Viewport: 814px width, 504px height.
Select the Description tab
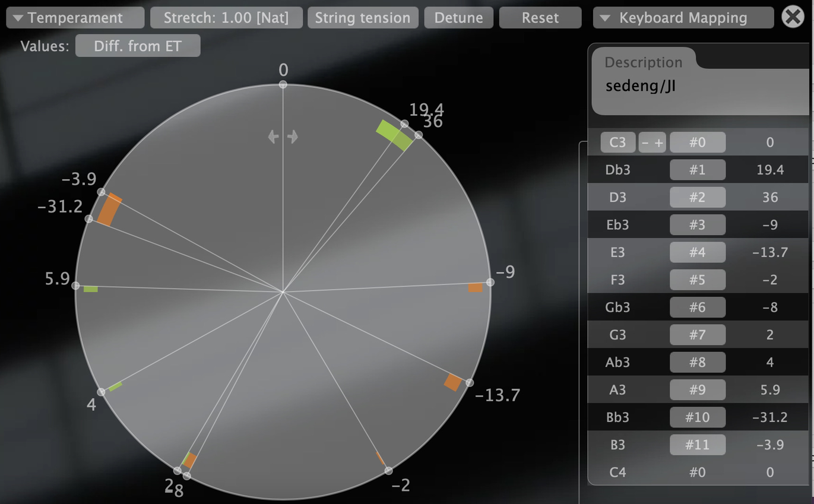[x=643, y=62]
